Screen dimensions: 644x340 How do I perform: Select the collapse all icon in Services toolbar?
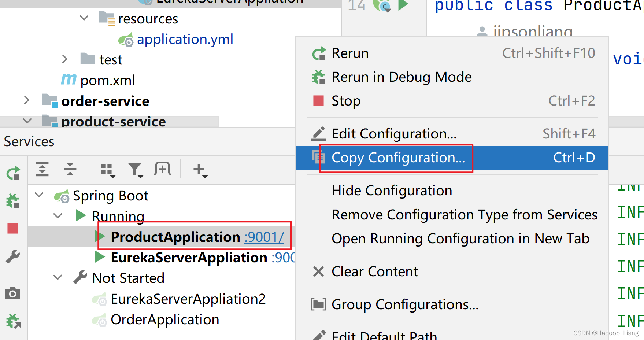pos(70,169)
